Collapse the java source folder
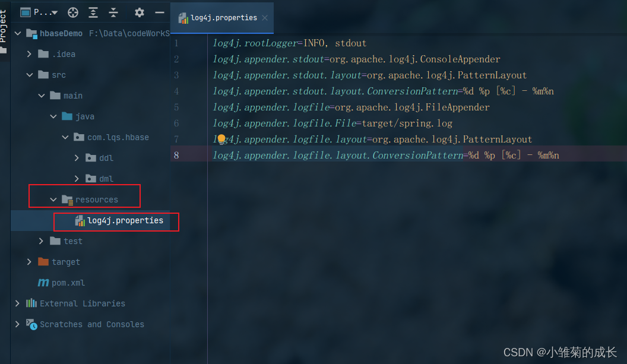Screen dimensions: 627x364 point(53,116)
